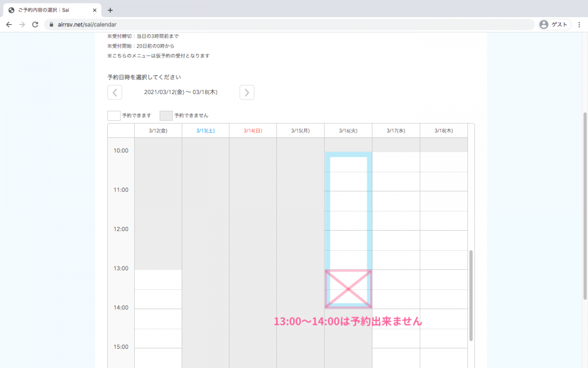Click the note ※受付締切:当日の3時間前まで
588x368 pixels.
coord(143,36)
